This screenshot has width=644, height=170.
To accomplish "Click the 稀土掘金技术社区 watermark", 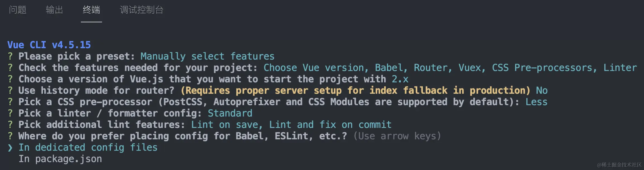I will click(x=619, y=165).
